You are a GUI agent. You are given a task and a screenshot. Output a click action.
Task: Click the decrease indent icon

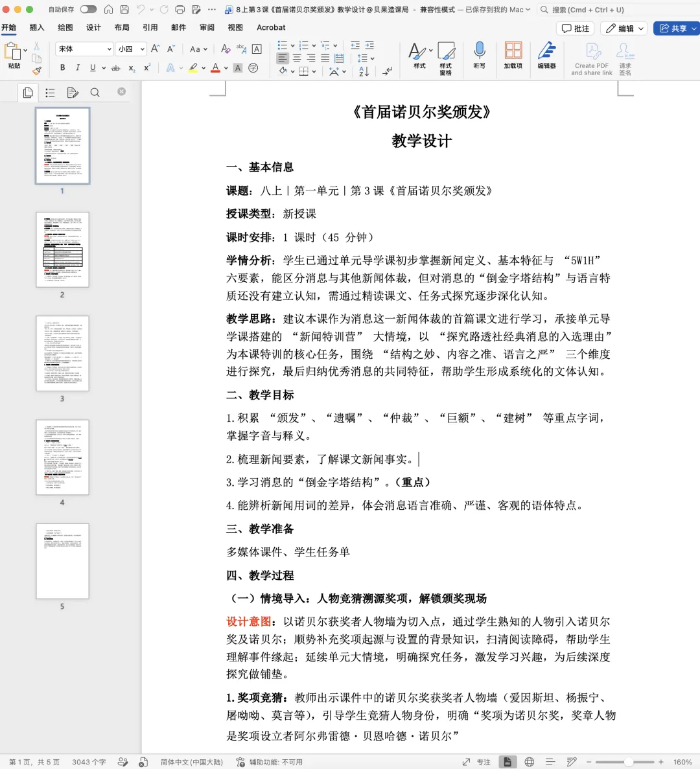tap(355, 45)
